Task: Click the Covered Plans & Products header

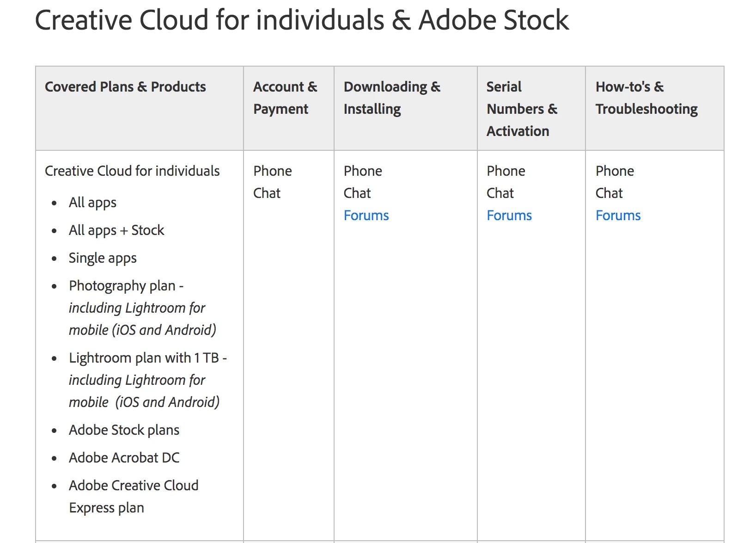Action: point(125,87)
